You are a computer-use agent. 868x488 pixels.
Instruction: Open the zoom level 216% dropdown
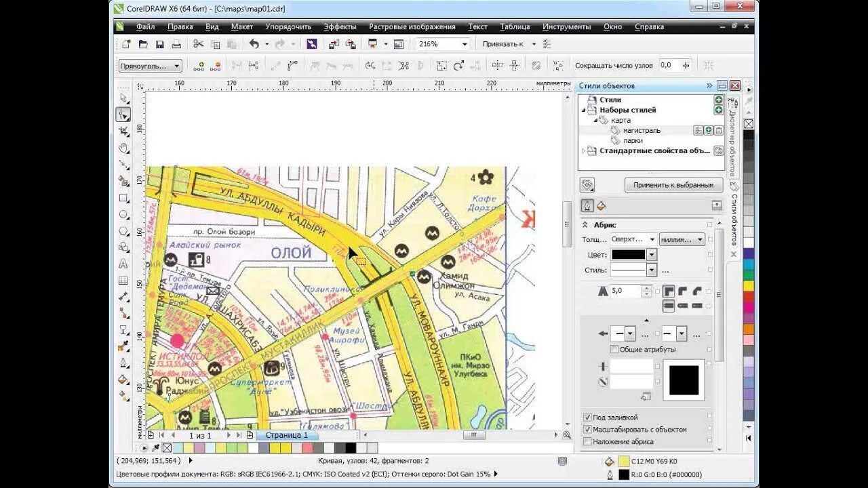465,44
